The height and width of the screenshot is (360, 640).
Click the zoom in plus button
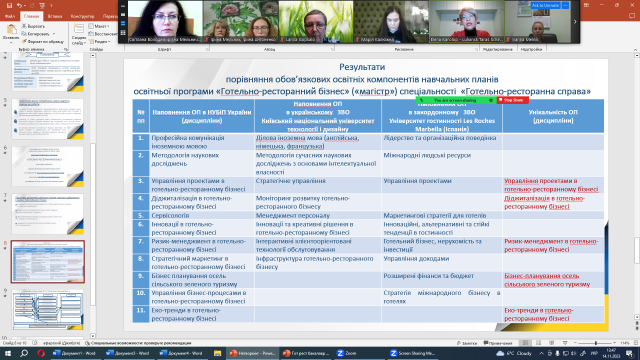(x=615, y=343)
